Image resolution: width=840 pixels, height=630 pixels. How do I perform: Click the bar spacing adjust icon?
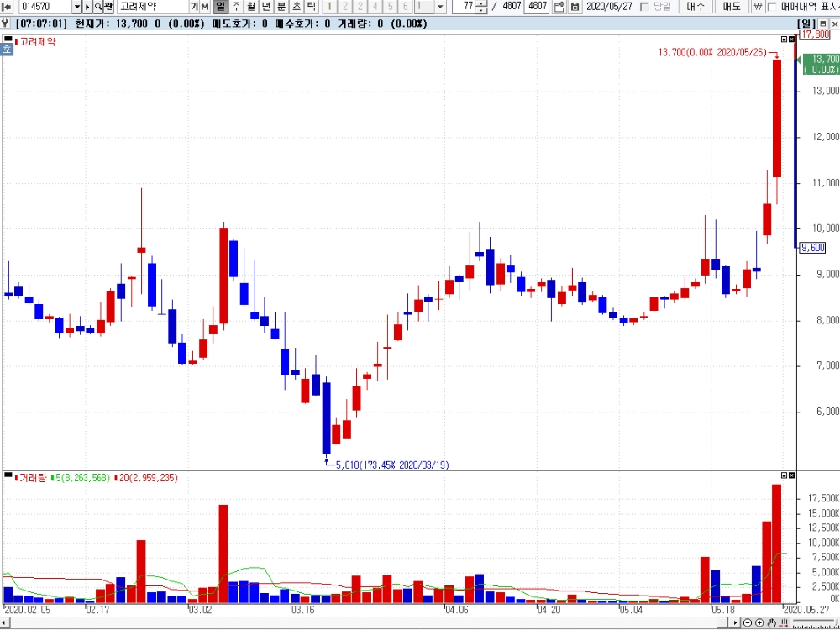(784, 622)
